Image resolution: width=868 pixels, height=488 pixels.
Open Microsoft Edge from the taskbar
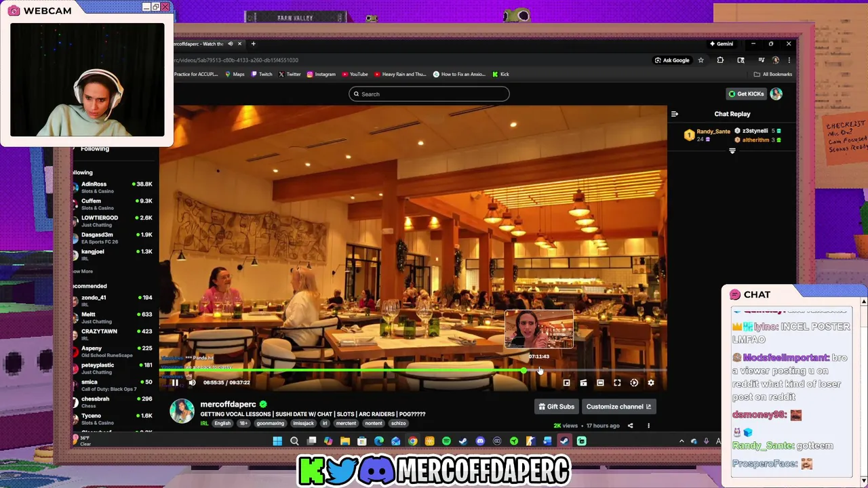[x=378, y=441]
